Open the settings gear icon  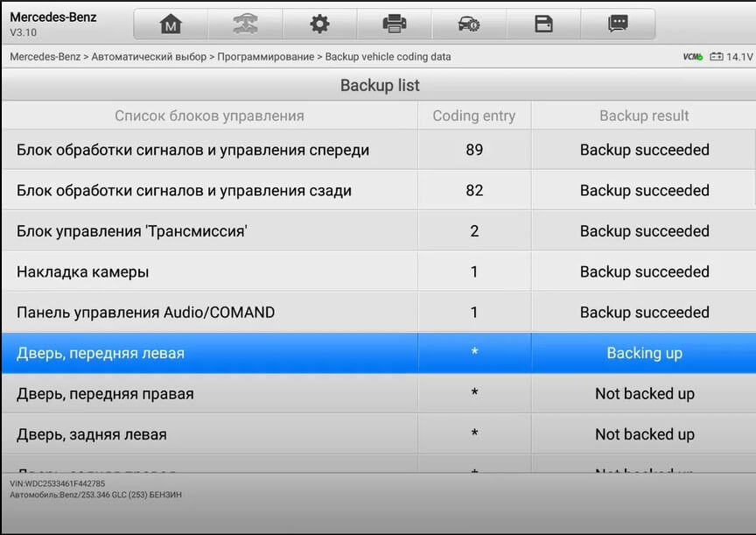pos(319,24)
